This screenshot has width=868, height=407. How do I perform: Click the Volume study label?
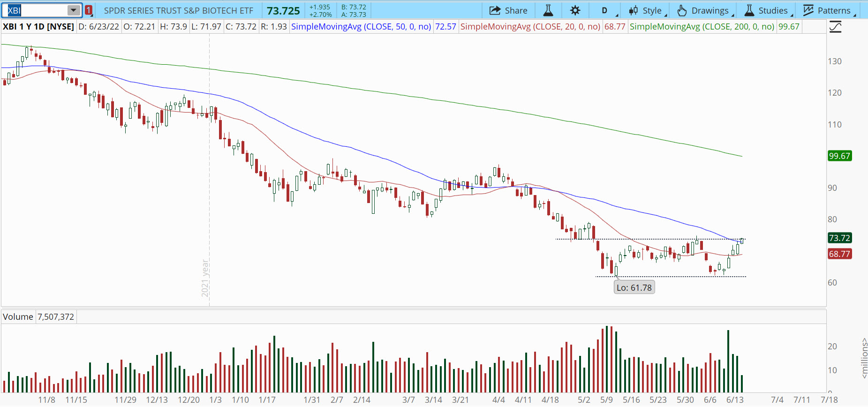pyautogui.click(x=18, y=317)
